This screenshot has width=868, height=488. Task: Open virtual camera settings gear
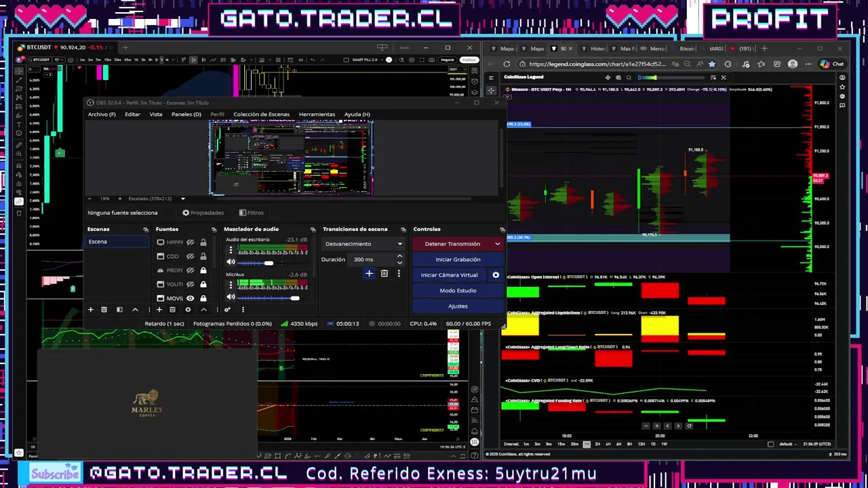click(x=496, y=275)
